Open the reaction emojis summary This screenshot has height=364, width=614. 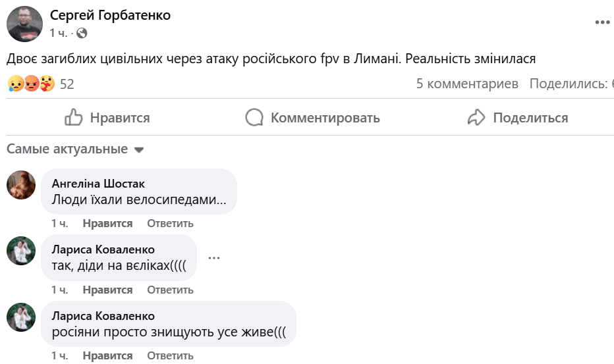pyautogui.click(x=30, y=84)
